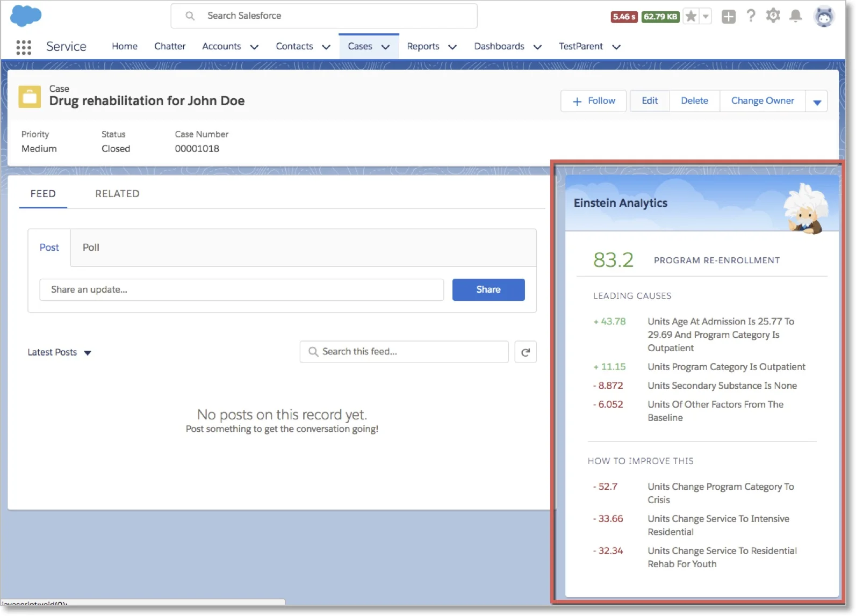The height and width of the screenshot is (616, 856).
Task: Click the blue Share button
Action: coord(488,290)
